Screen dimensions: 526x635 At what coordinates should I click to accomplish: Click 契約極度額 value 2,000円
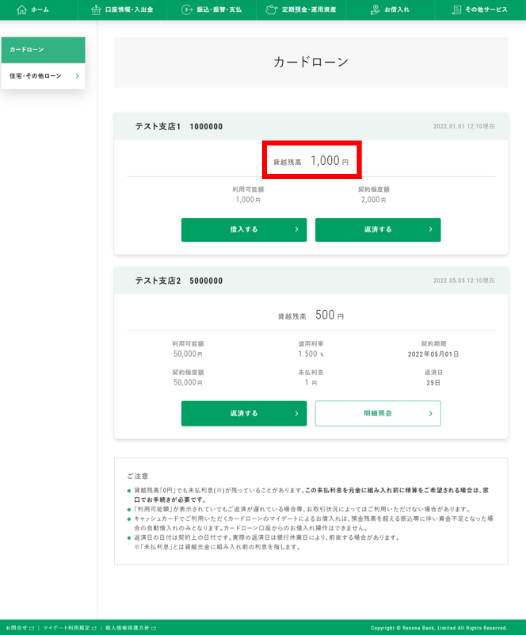pos(373,200)
